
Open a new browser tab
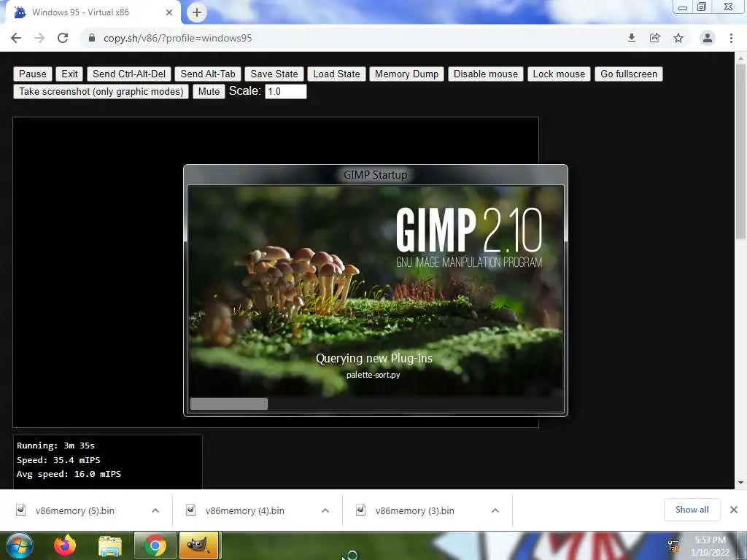(197, 12)
